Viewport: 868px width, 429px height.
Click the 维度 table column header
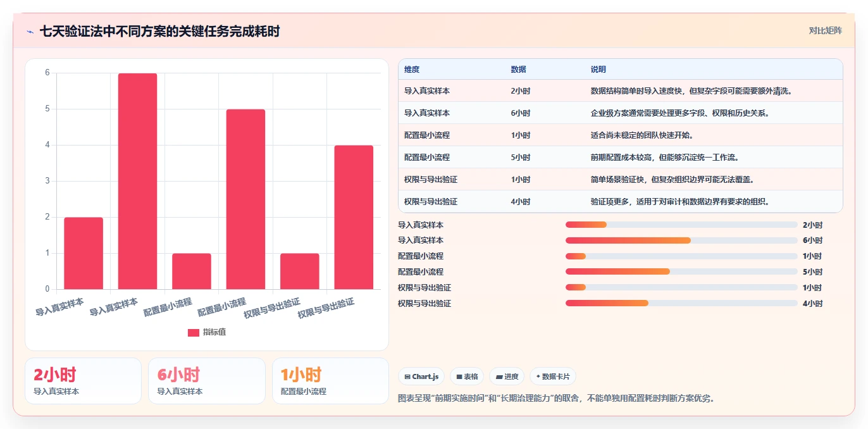412,70
